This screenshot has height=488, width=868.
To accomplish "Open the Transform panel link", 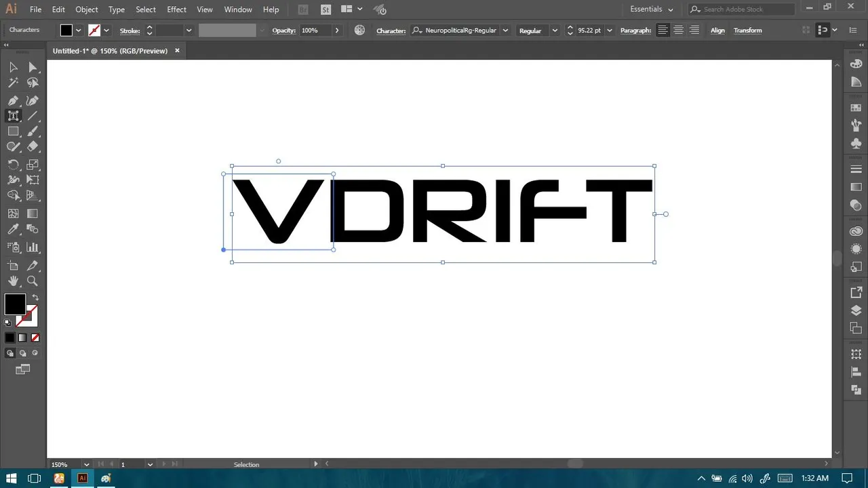I will [x=748, y=30].
